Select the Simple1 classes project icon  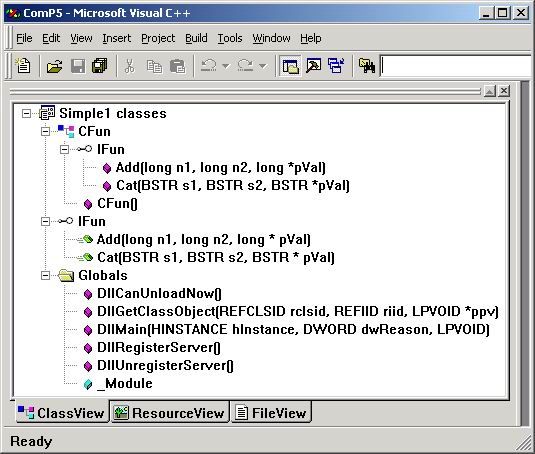47,113
